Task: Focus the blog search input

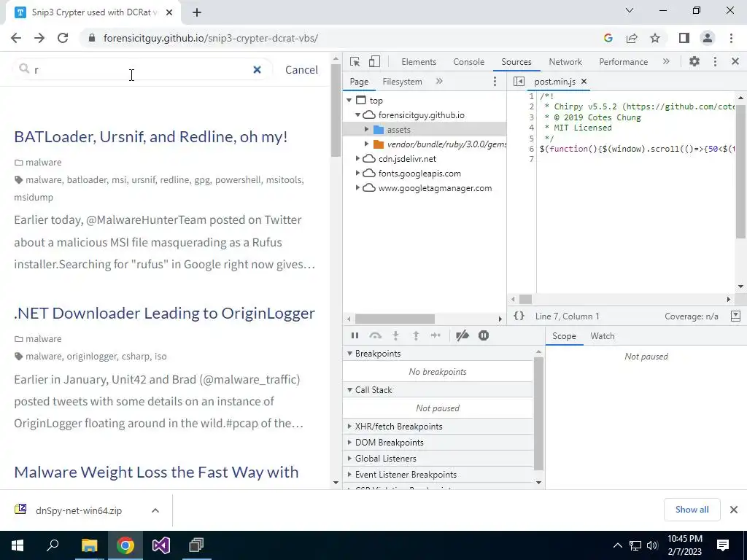Action: (141, 70)
